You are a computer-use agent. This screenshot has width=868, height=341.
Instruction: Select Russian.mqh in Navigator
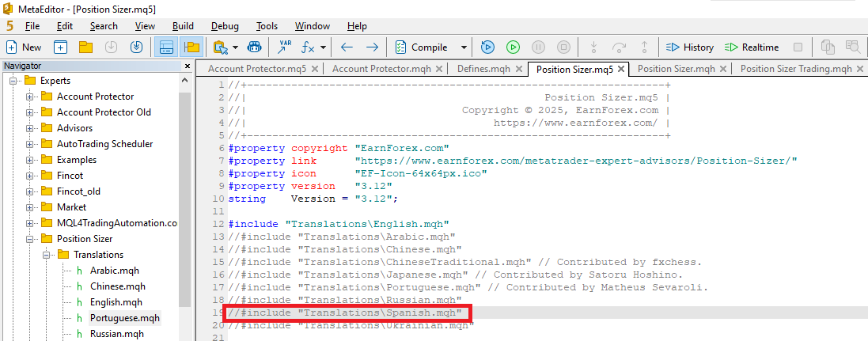click(x=117, y=335)
